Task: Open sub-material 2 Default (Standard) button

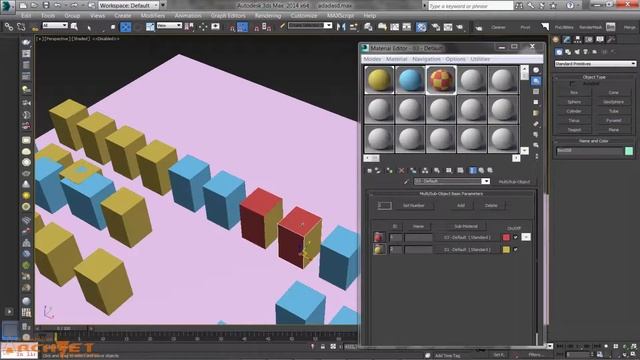Action: 467,249
